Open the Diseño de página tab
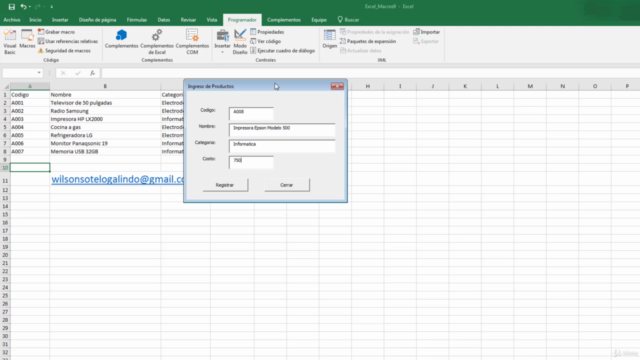The image size is (640, 360). pos(97,20)
